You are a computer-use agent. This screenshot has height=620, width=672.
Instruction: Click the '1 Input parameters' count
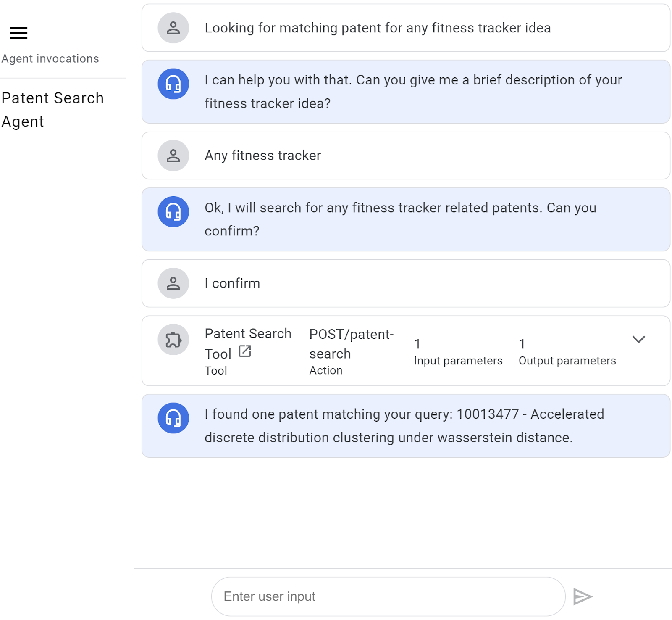[458, 352]
